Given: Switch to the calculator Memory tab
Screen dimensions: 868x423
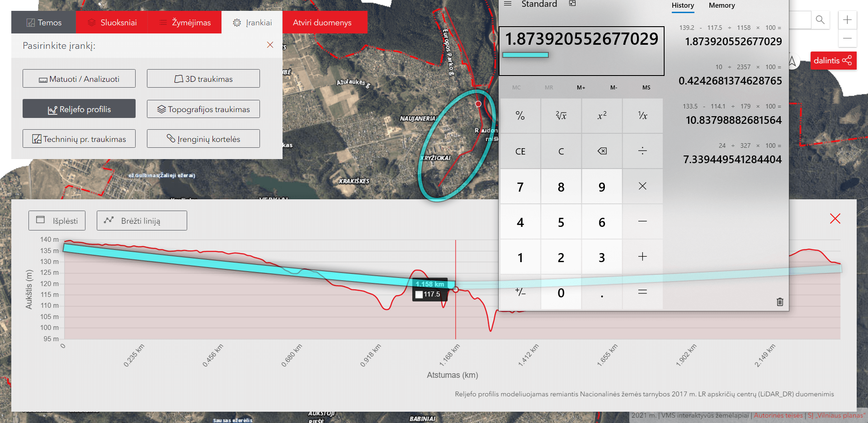Looking at the screenshot, I should pyautogui.click(x=722, y=5).
